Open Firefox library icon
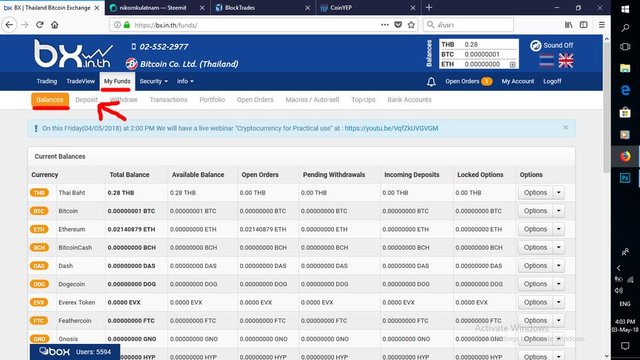The height and width of the screenshot is (360, 640). [x=569, y=25]
